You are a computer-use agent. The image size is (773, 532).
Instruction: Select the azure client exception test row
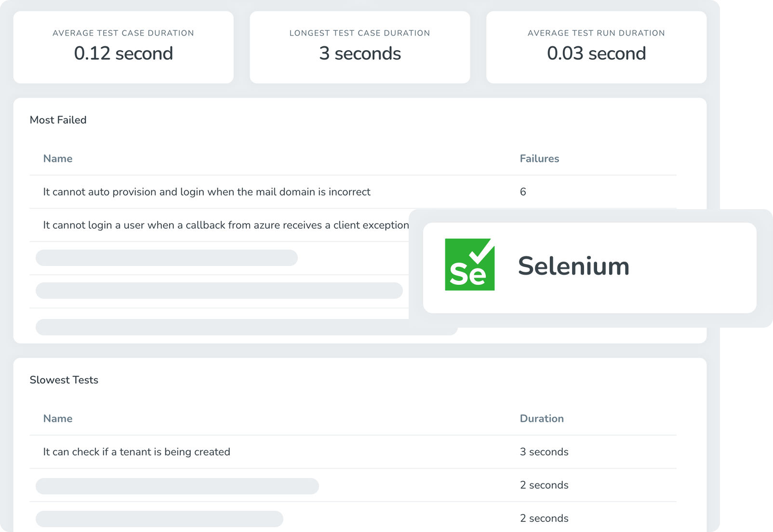(x=219, y=225)
